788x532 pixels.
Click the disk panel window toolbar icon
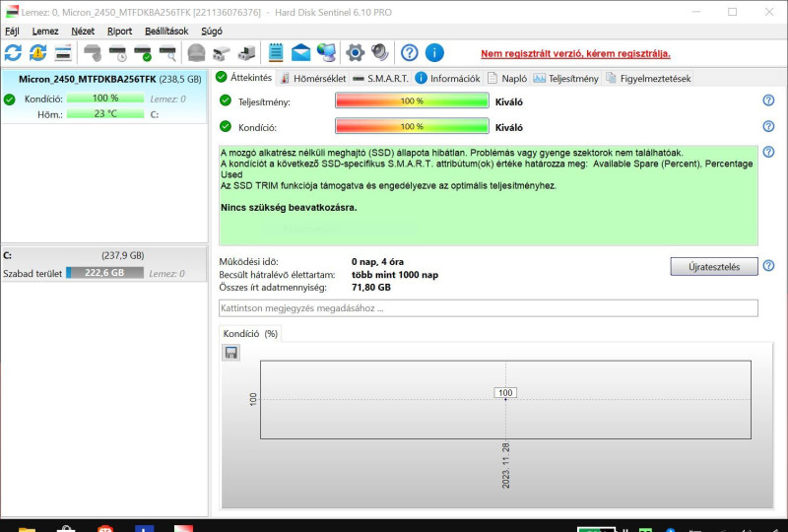(x=63, y=52)
